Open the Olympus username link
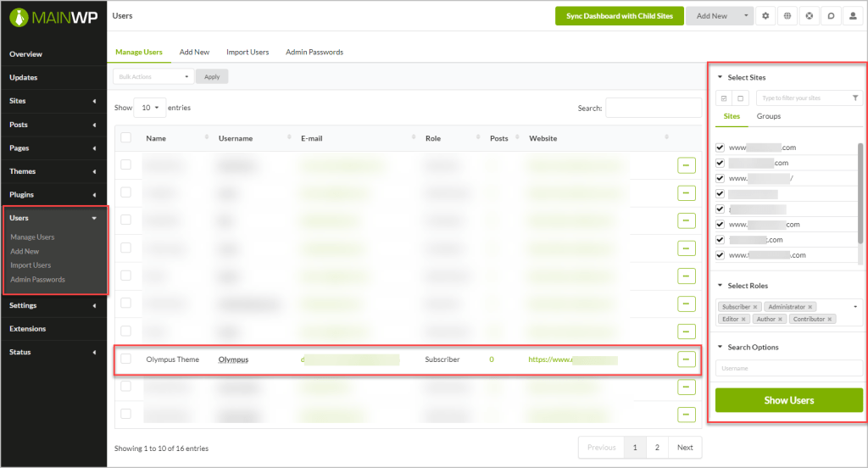Image resolution: width=868 pixels, height=468 pixels. [x=234, y=359]
